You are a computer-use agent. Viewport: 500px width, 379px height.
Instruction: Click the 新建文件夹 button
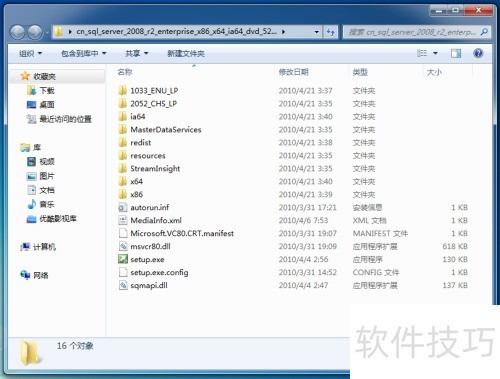point(186,53)
